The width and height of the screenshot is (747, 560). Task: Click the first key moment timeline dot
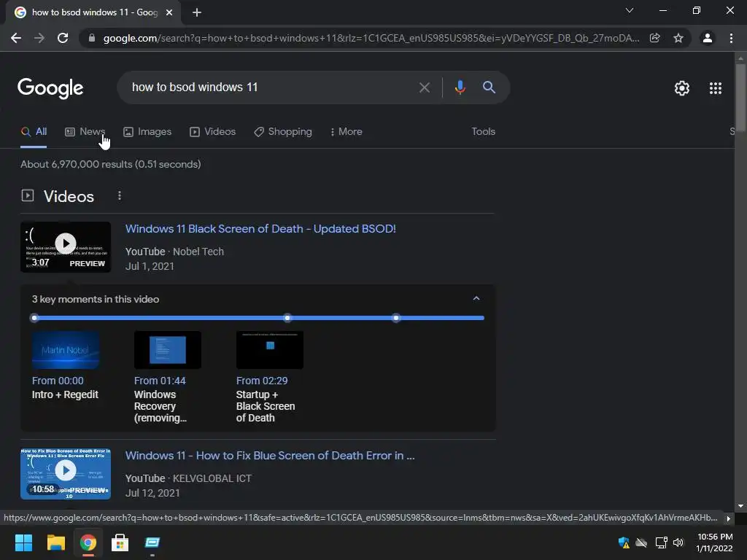tap(34, 318)
